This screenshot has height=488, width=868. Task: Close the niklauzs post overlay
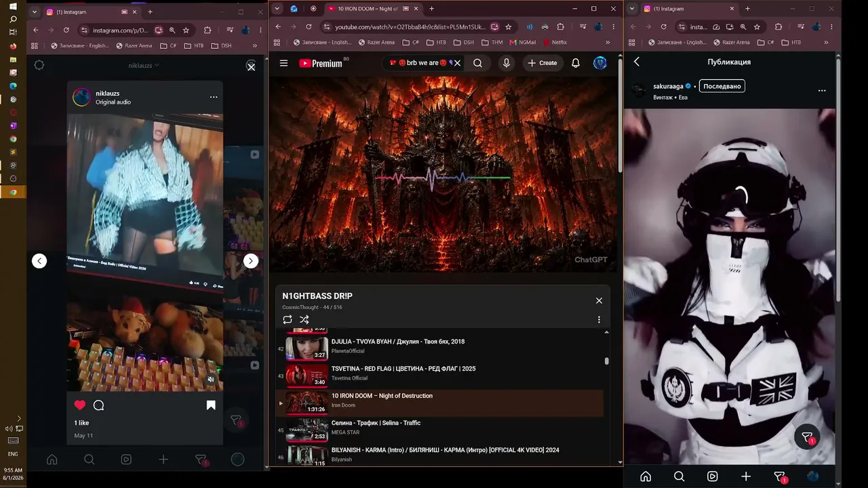pos(251,67)
